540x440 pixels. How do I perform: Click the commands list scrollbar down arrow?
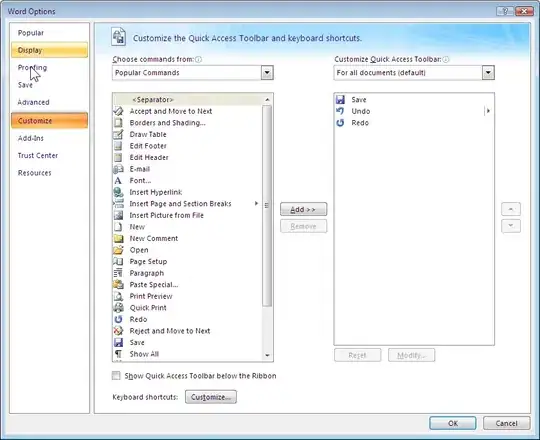(x=267, y=355)
